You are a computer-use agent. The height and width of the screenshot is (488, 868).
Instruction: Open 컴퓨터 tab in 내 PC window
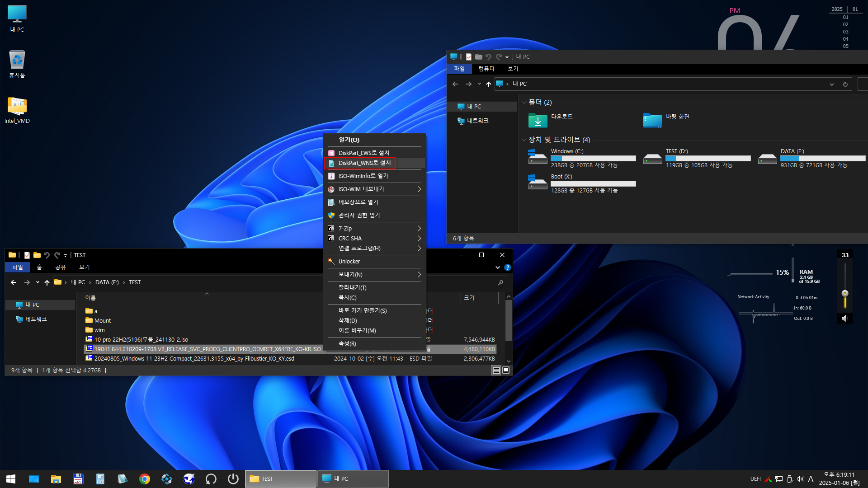486,69
